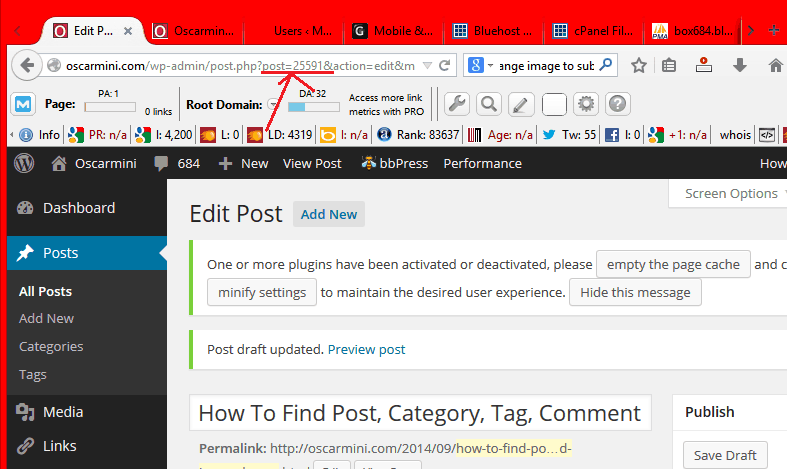Open the Media menu in the sidebar

click(x=62, y=412)
